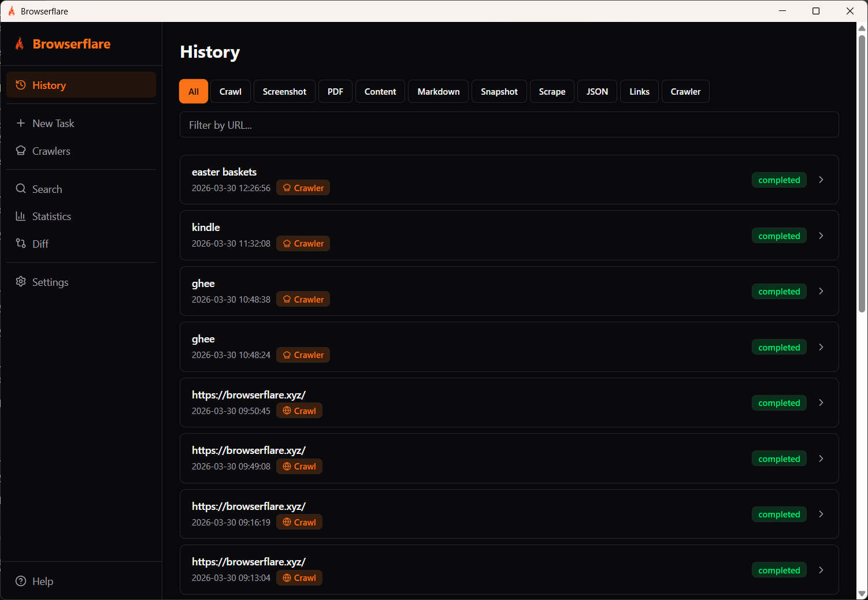Click browserflare.xyz title of 09:49:08 entry
Screen dimensions: 868x600
click(x=248, y=450)
